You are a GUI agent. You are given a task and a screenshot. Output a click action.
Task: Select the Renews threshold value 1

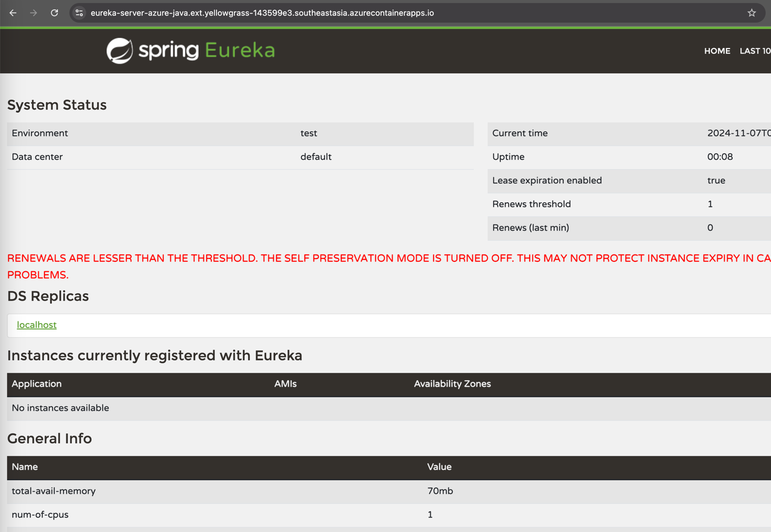(710, 204)
